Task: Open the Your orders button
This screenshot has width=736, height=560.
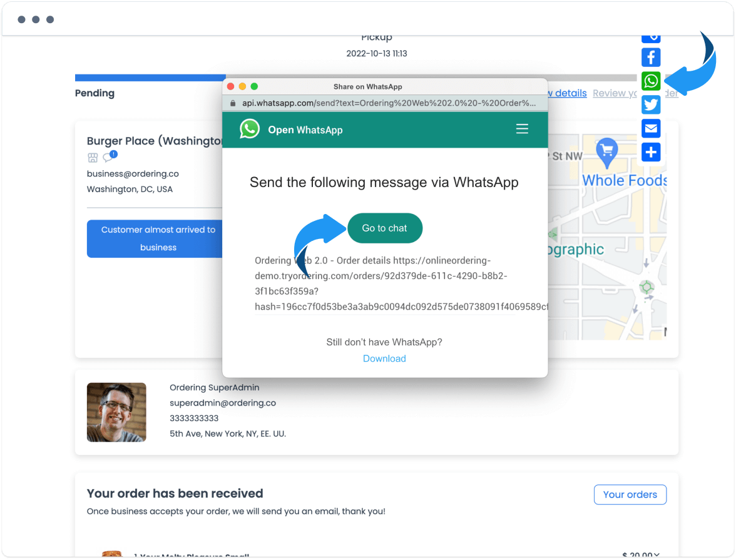Action: [630, 495]
